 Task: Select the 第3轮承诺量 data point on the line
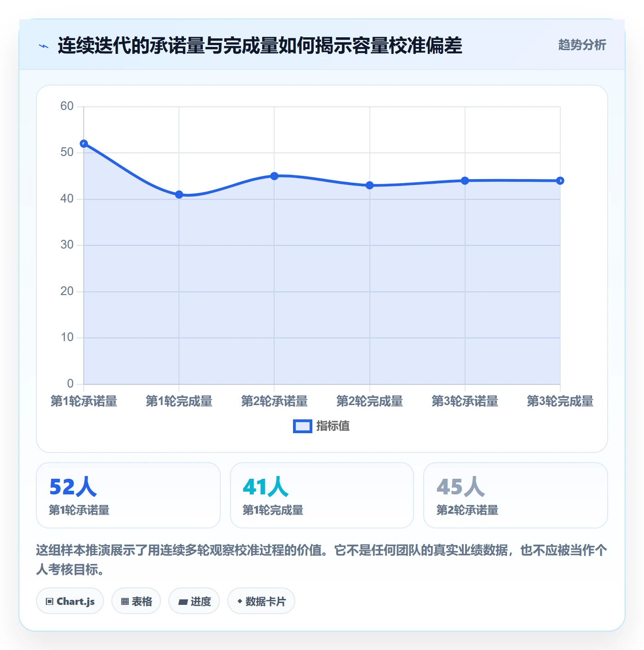click(465, 181)
